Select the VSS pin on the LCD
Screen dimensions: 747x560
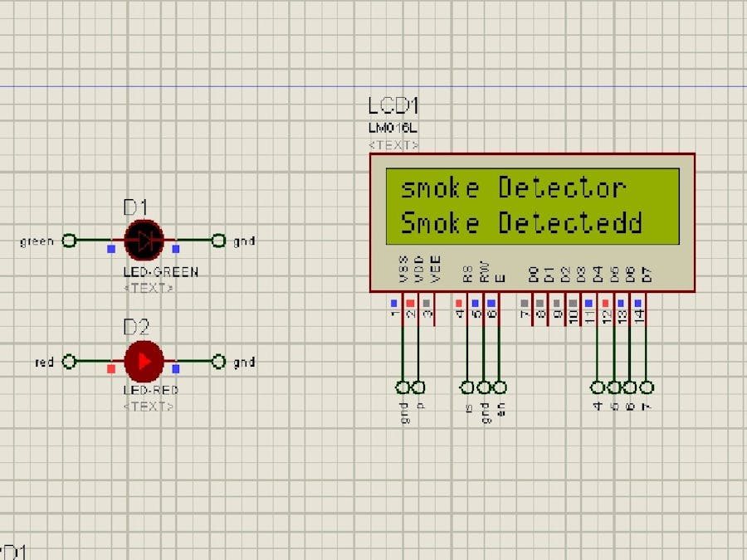click(x=402, y=266)
